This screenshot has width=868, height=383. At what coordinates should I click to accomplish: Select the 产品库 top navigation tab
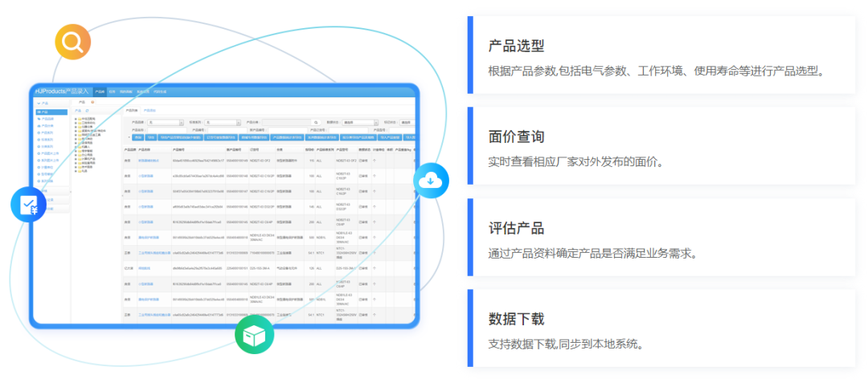click(100, 92)
